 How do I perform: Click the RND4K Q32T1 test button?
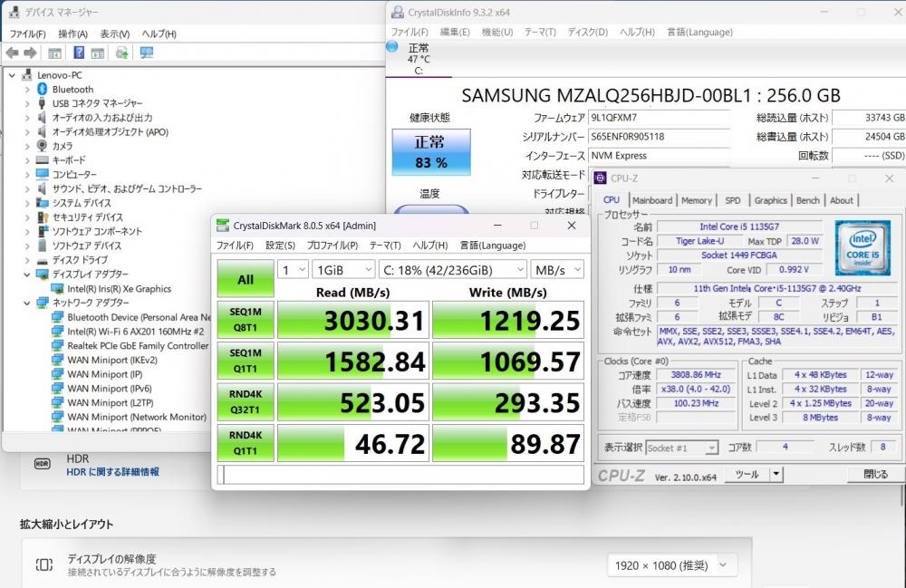coord(246,401)
